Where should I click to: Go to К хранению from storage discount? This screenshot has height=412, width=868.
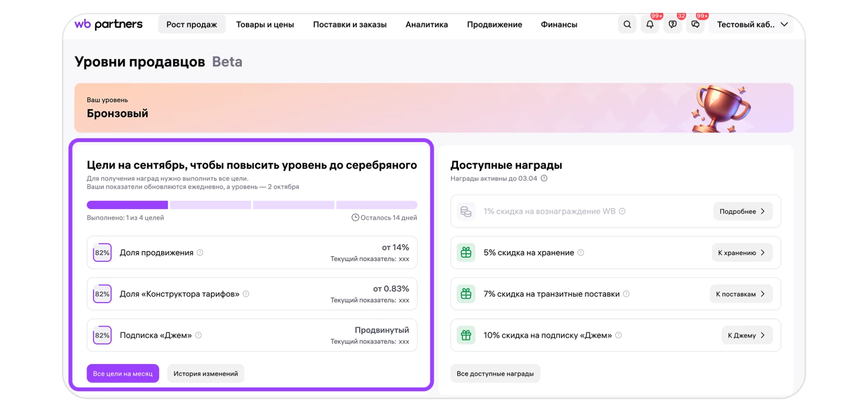click(x=741, y=253)
